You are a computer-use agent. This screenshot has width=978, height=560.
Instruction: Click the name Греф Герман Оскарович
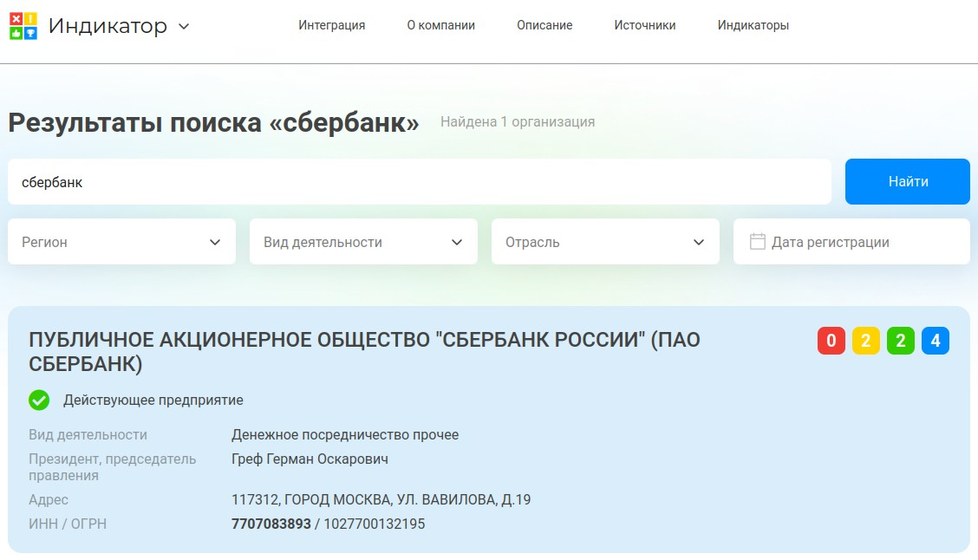[x=310, y=459]
